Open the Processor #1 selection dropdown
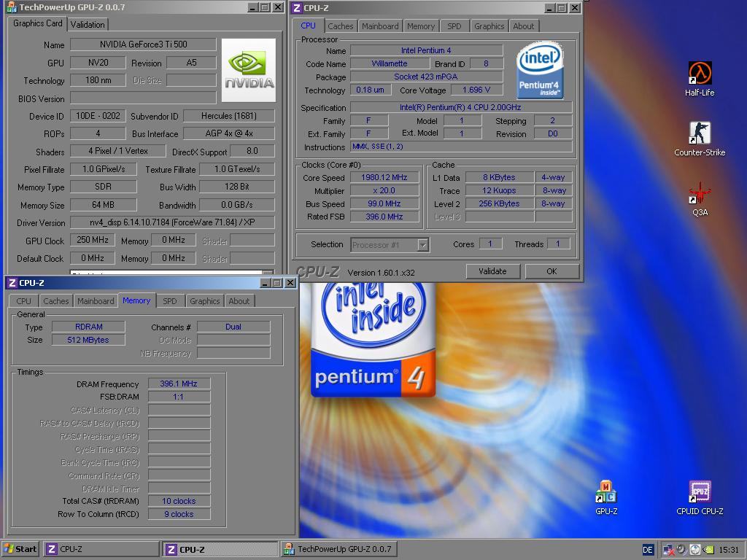 [x=390, y=245]
